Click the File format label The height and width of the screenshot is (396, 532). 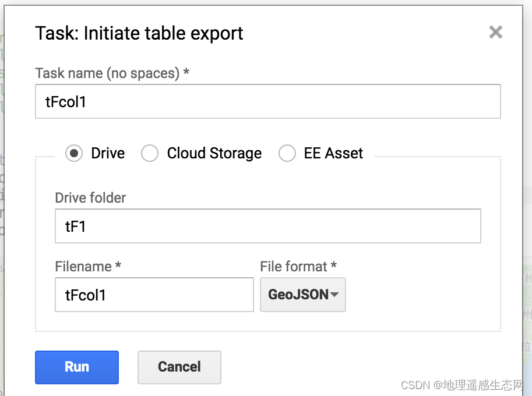click(298, 267)
